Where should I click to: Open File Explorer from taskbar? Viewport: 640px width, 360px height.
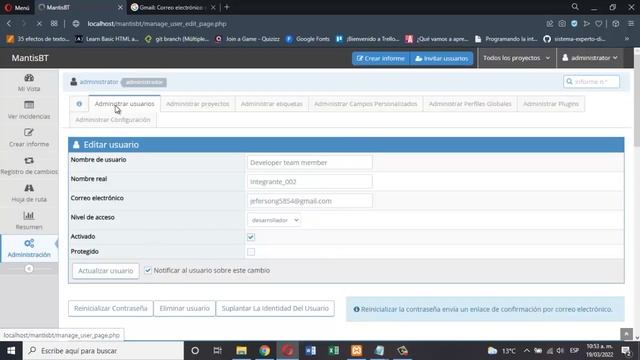pyautogui.click(x=241, y=351)
